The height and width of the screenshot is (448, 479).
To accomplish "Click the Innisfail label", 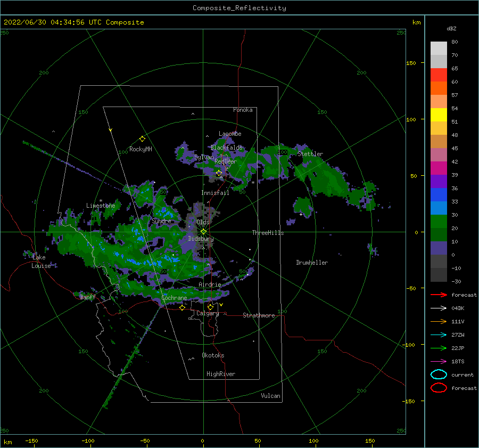I will (215, 193).
